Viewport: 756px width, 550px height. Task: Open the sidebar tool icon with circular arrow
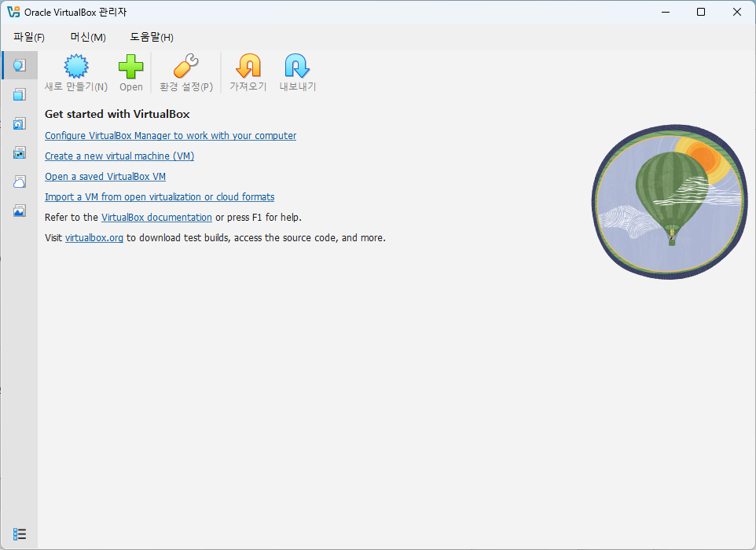click(20, 123)
